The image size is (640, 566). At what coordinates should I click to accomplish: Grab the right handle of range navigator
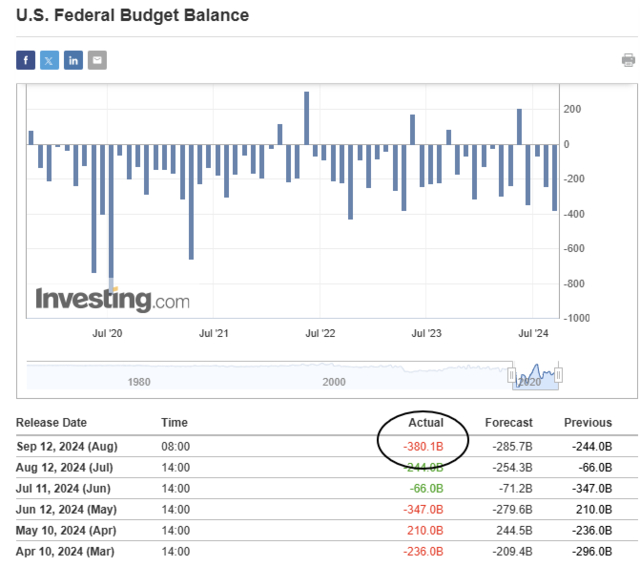click(560, 375)
